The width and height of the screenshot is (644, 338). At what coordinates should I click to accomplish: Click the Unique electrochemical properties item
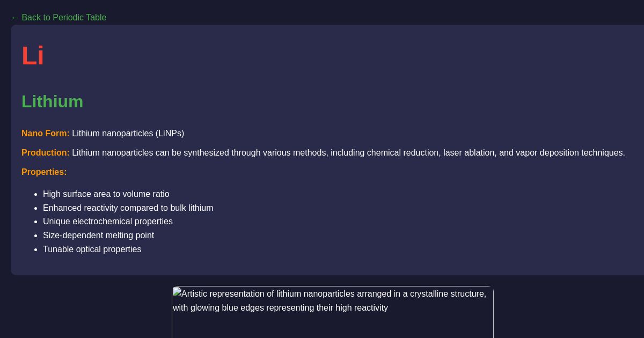point(107,222)
